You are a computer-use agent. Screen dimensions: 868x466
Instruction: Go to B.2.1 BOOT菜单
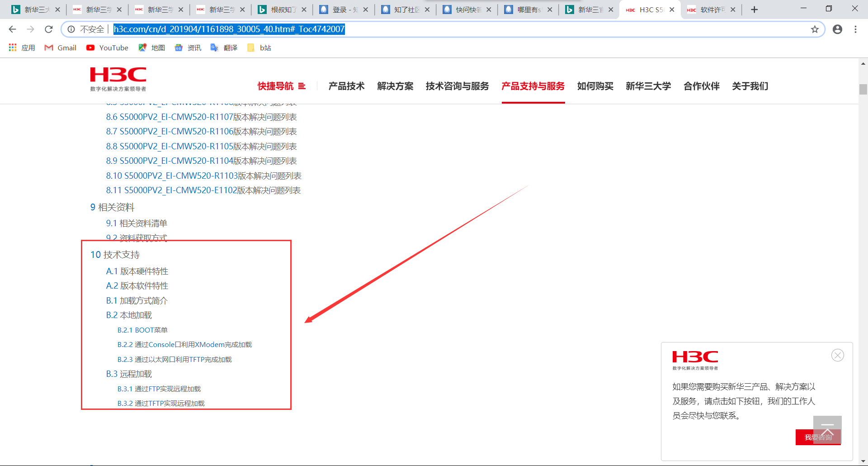click(142, 330)
